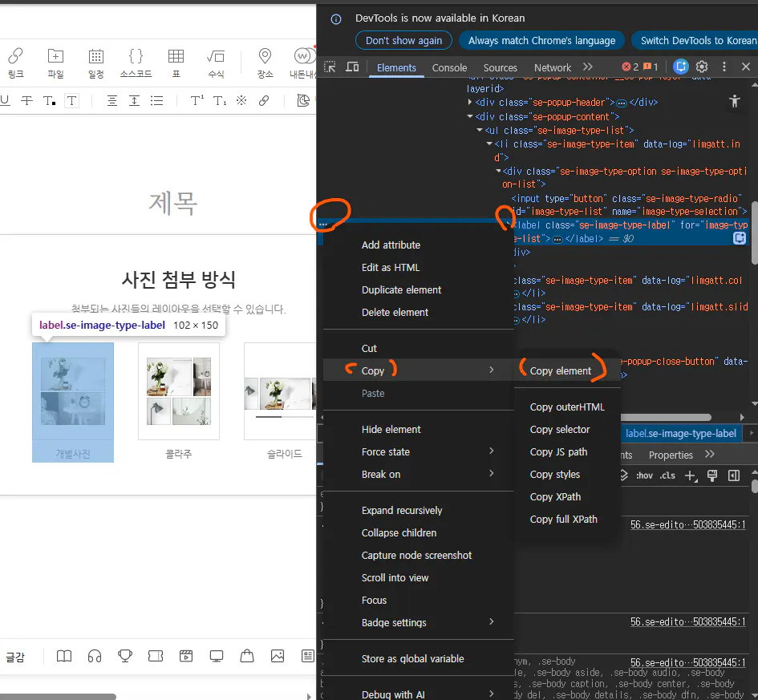Apply superscript formatting

[x=197, y=100]
